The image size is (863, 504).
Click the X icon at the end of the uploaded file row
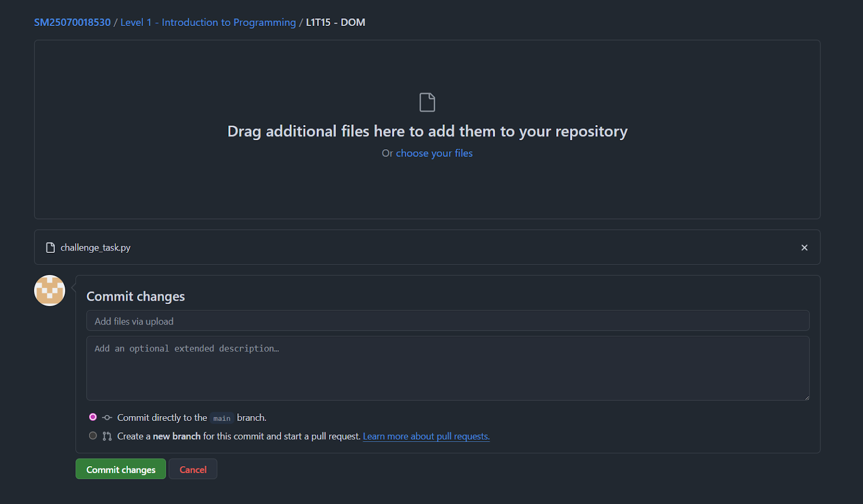[x=804, y=247]
